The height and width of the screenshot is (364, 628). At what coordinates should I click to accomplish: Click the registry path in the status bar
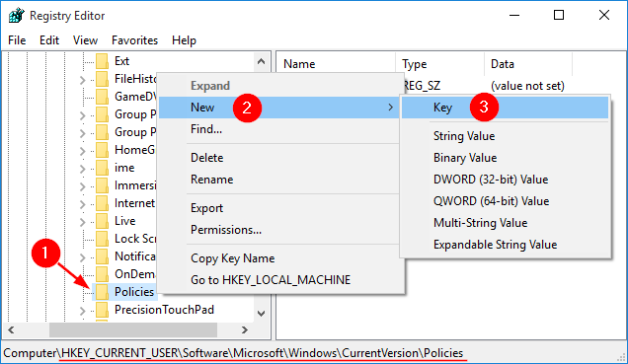(233, 353)
